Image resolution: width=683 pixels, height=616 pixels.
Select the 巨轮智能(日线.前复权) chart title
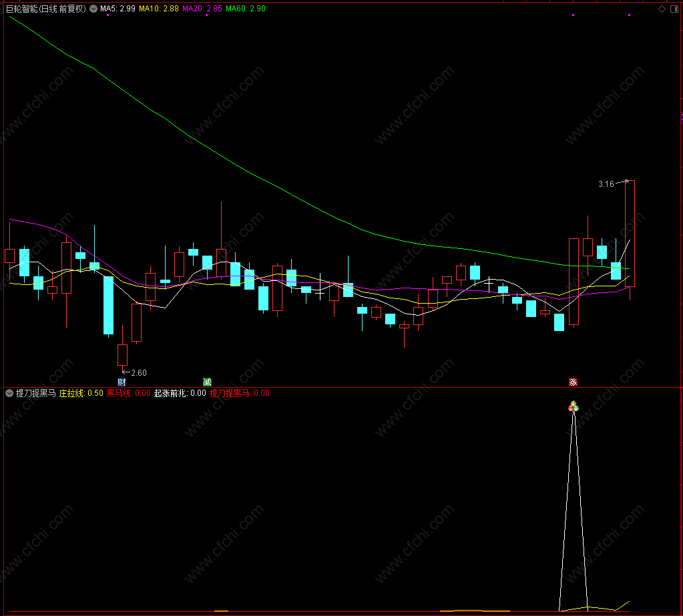(x=46, y=9)
